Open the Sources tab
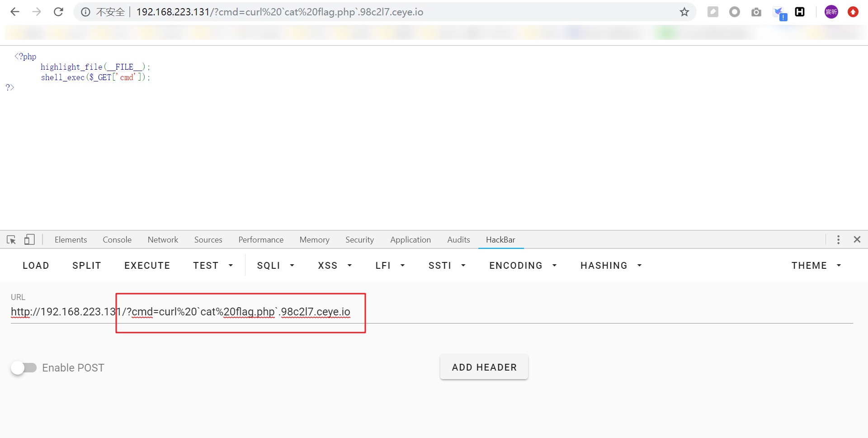 (x=208, y=239)
